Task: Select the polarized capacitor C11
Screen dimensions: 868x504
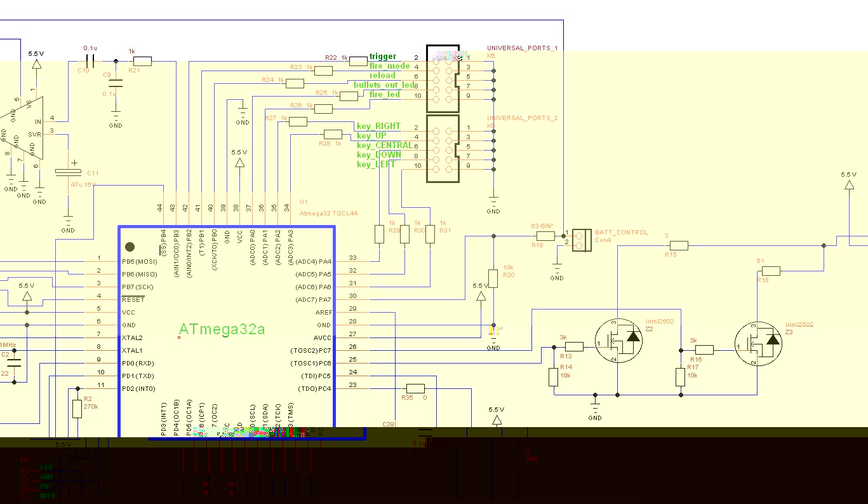Action: tap(68, 172)
